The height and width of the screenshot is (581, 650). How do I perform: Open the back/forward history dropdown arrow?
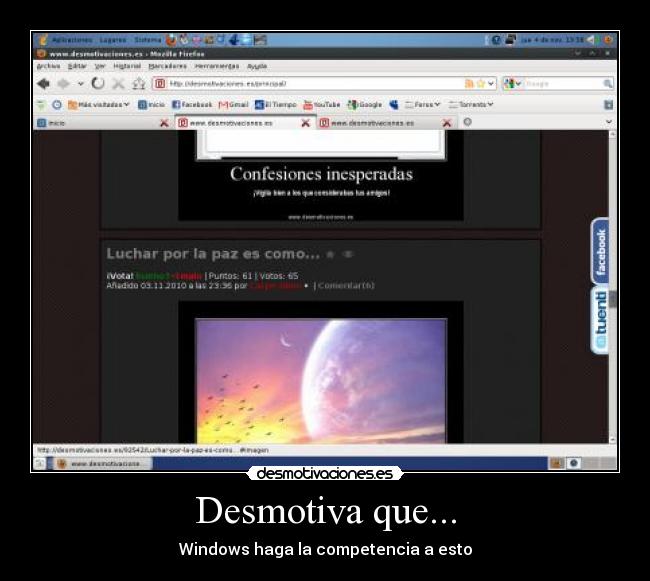(81, 84)
